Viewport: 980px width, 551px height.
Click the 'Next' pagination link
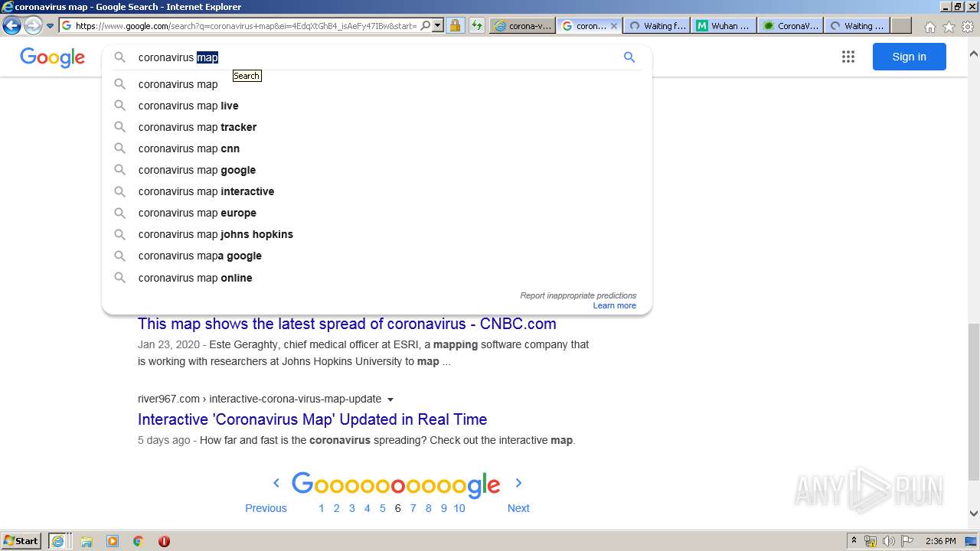(518, 508)
